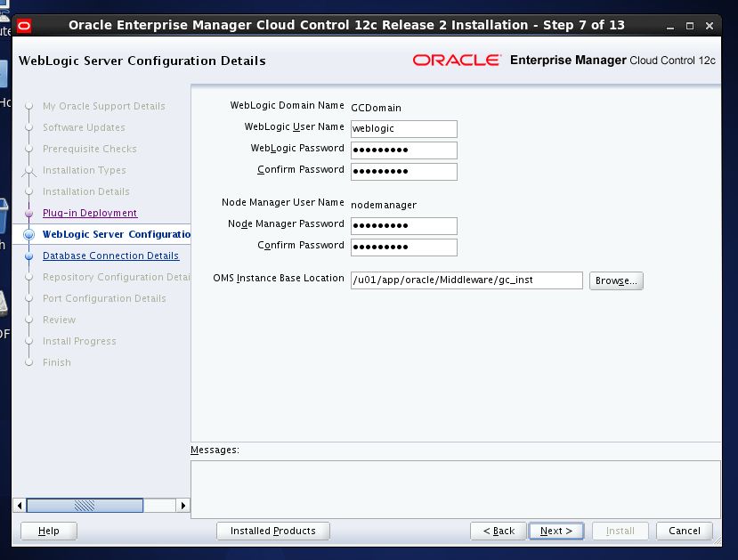Viewport: 738px width, 560px height.
Task: Go back to the previous step
Action: [499, 532]
